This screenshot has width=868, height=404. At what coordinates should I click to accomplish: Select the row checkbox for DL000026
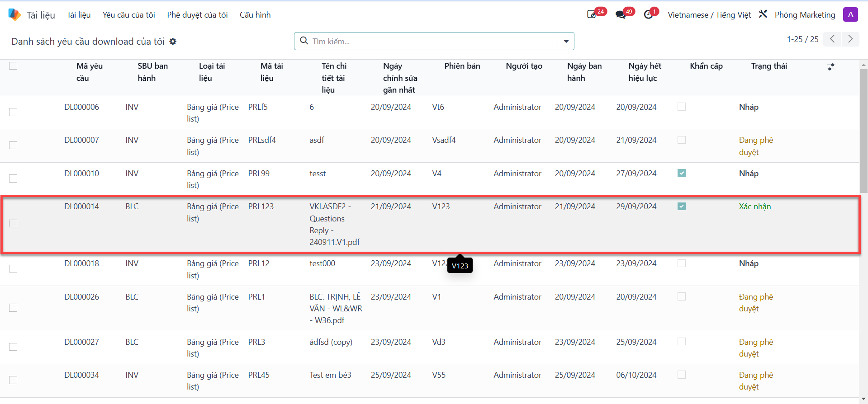(13, 308)
